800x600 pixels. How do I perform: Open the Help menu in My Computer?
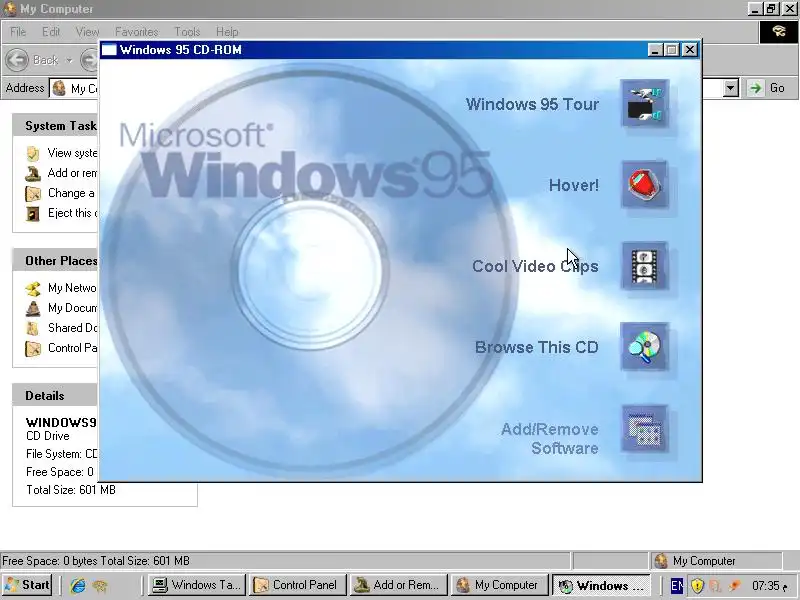[x=227, y=32]
